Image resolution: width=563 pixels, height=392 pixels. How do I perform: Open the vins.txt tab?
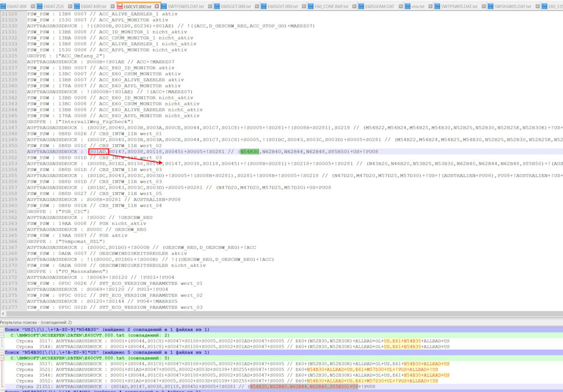418,6
